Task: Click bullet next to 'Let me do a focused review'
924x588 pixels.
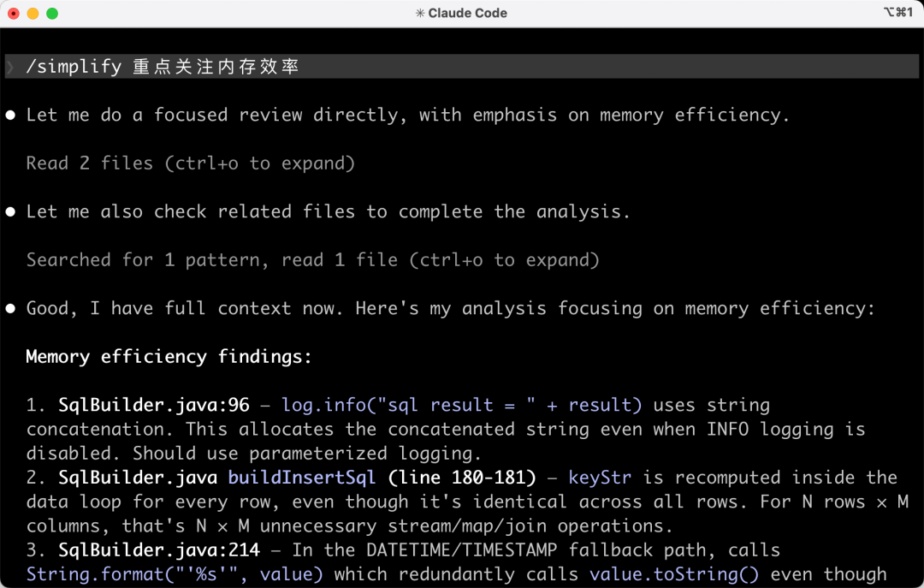Action: point(10,115)
